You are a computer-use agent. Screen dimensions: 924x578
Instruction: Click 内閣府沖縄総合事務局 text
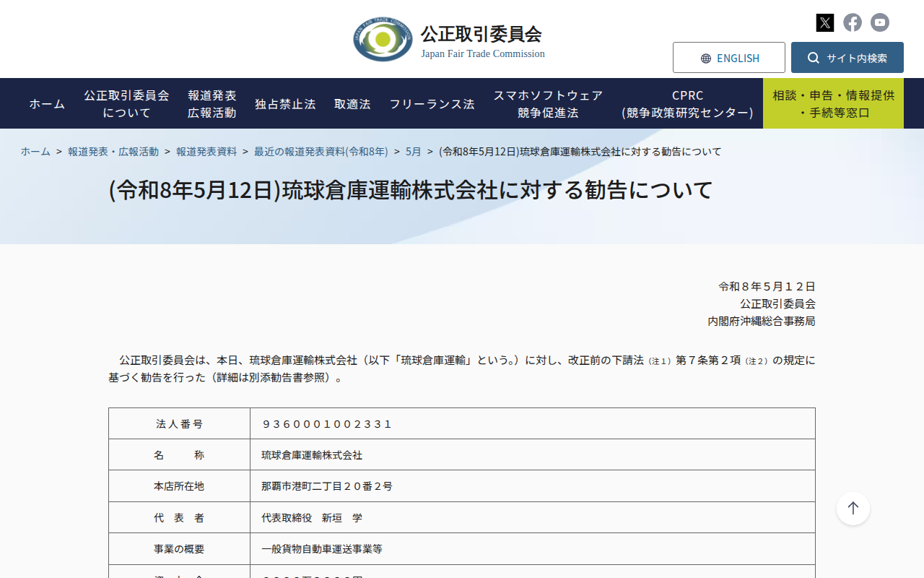pyautogui.click(x=762, y=322)
